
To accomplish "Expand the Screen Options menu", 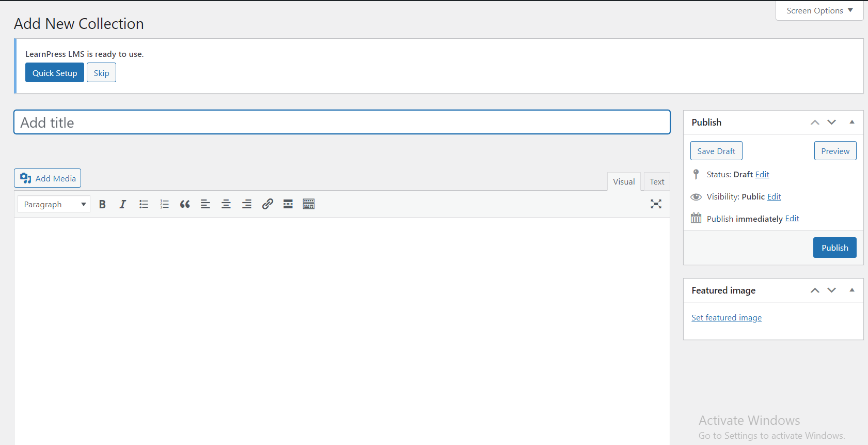I will point(819,10).
